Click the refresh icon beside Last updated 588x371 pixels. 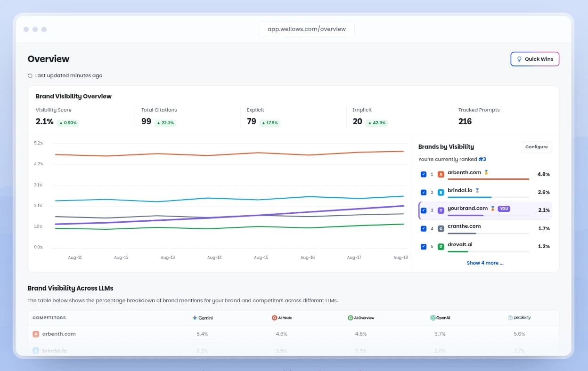click(x=30, y=75)
